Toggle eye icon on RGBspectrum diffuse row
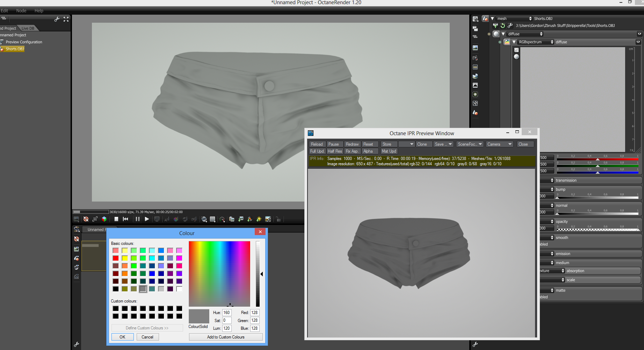This screenshot has width=644, height=350. 638,42
